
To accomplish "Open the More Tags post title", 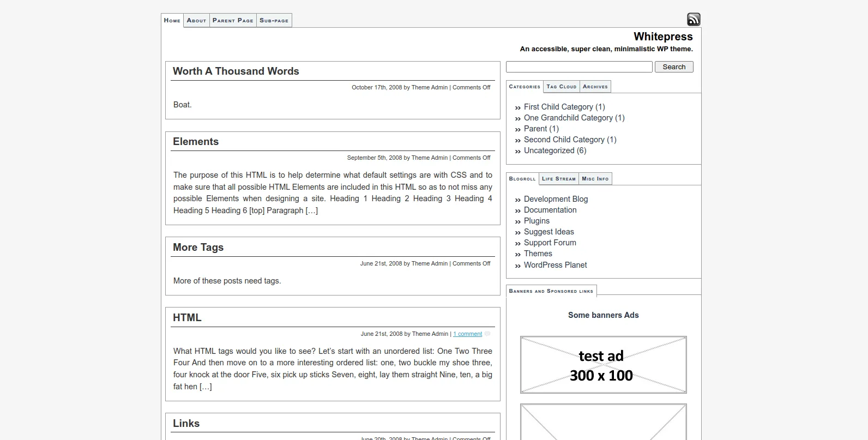I will [x=198, y=247].
